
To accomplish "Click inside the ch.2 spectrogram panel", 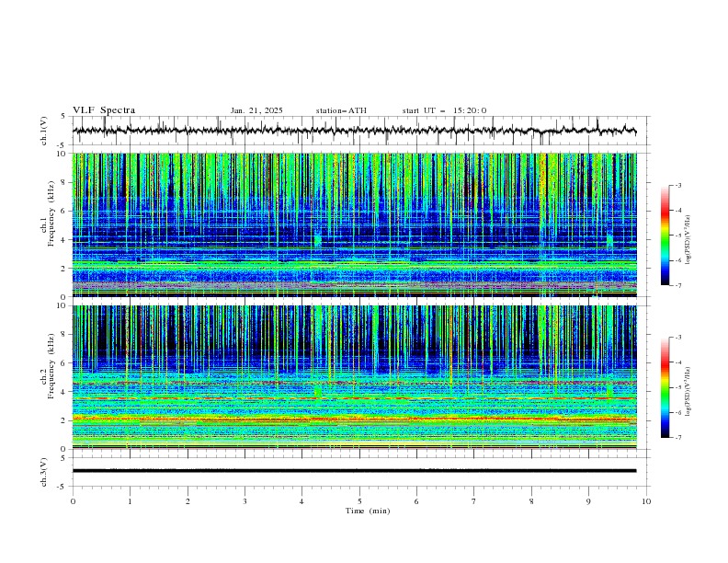I will tap(354, 377).
